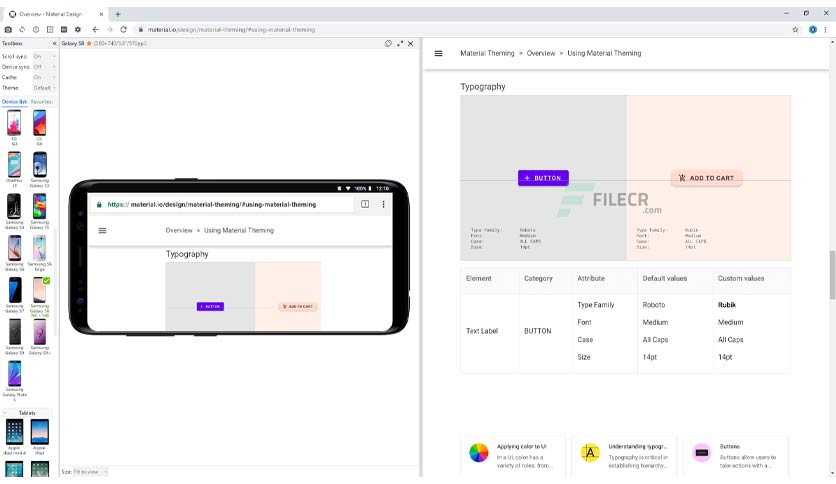Go back with the back arrow

95,30
